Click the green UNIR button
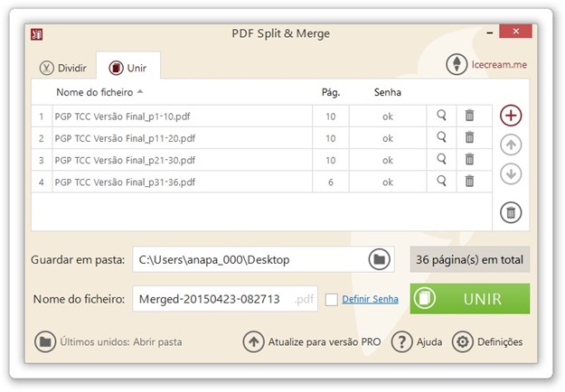 (x=470, y=299)
